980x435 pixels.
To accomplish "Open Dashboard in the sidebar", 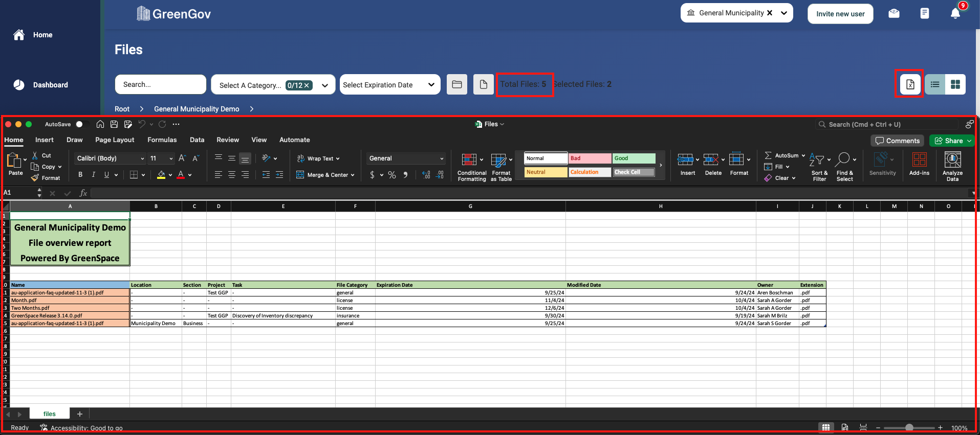I will (x=50, y=85).
